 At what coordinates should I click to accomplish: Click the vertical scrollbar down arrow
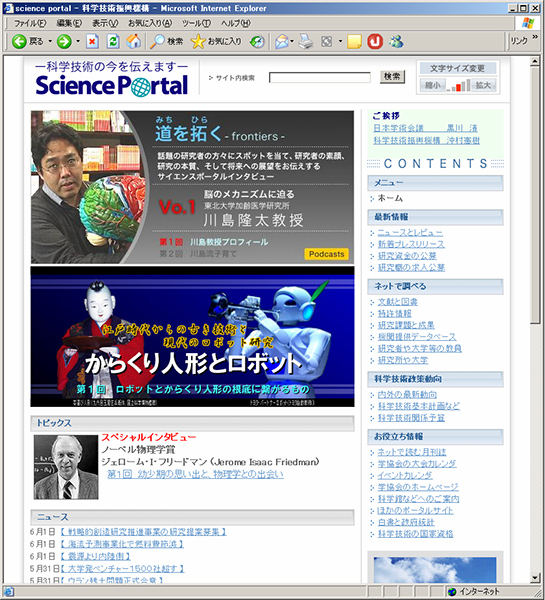click(535, 578)
